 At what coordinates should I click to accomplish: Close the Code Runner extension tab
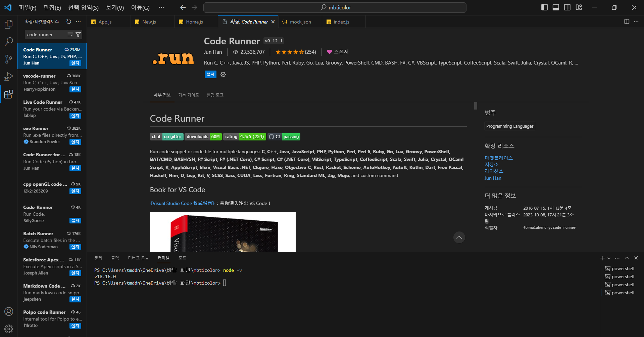coord(273,22)
